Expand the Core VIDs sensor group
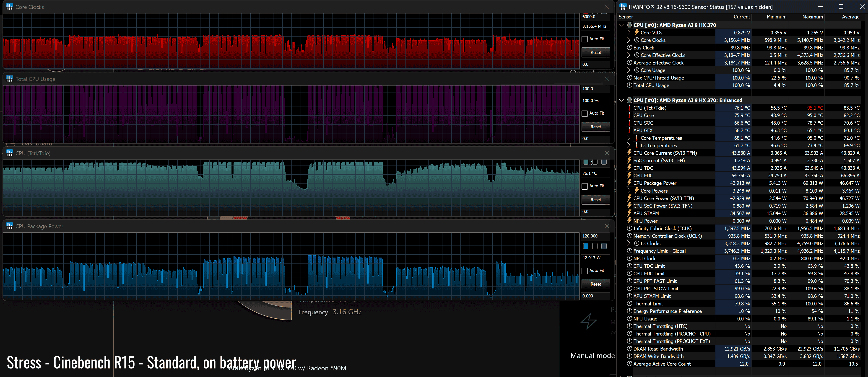Screen dimensions: 868x377 629,33
